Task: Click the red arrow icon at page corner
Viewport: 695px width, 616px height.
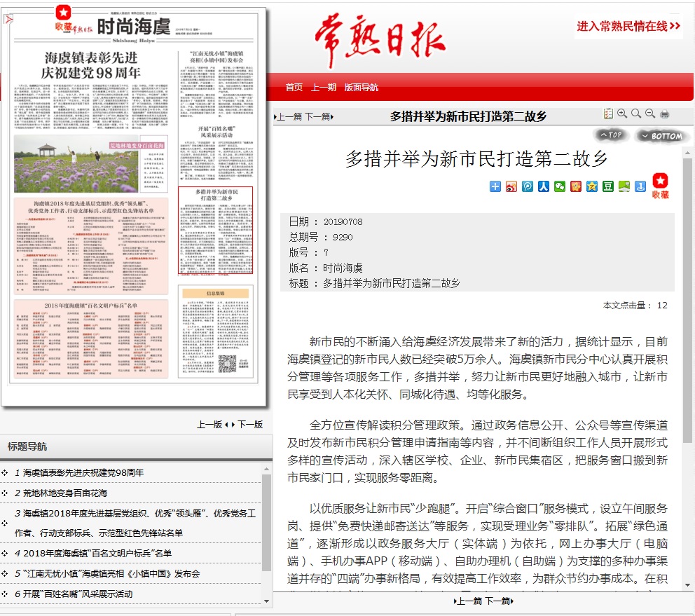Action: coord(8,19)
